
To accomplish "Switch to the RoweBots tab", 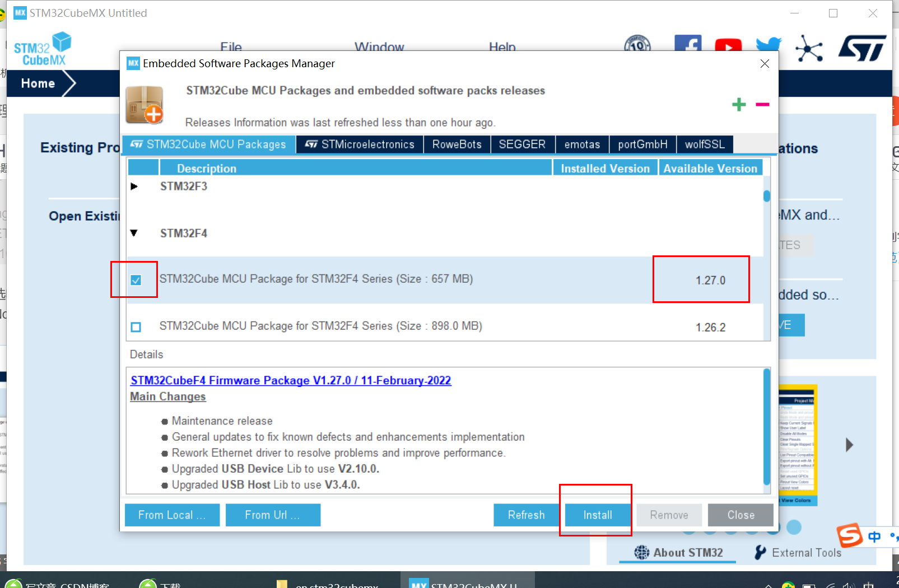I will tap(457, 144).
